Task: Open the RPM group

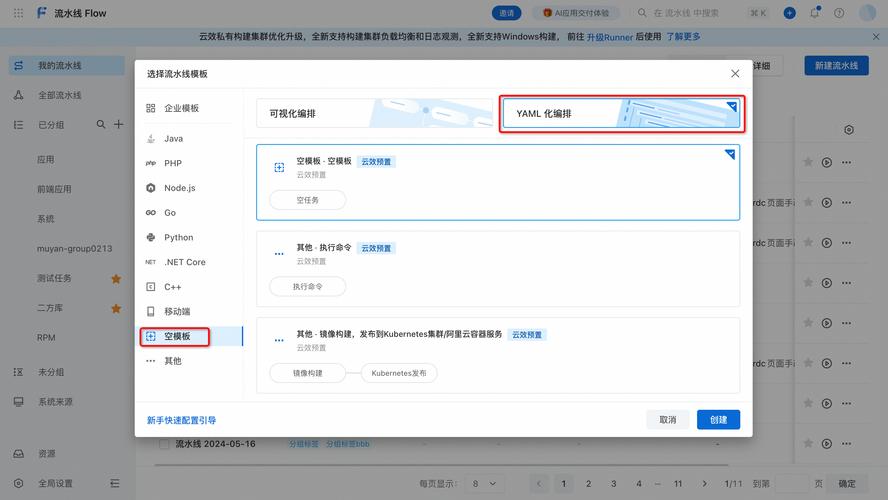Action: tap(46, 337)
